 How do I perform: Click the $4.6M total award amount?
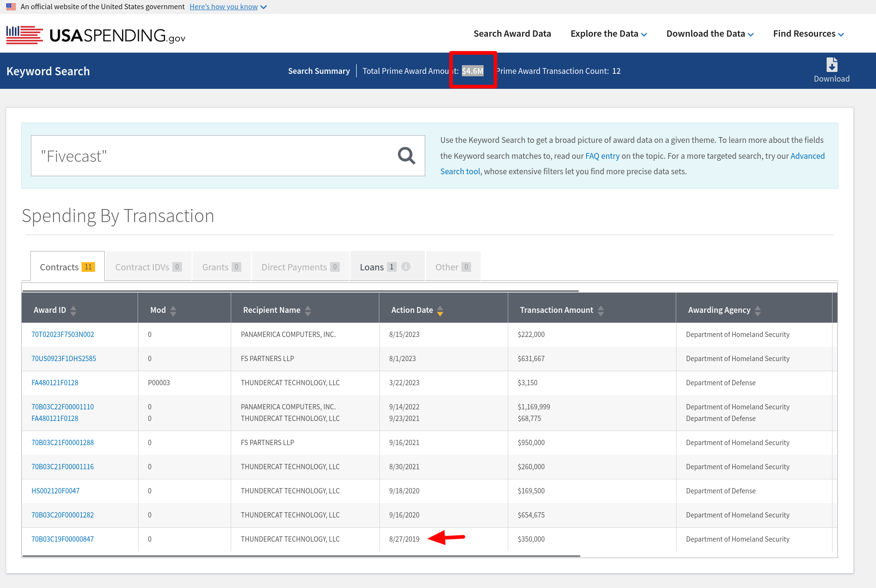point(473,71)
